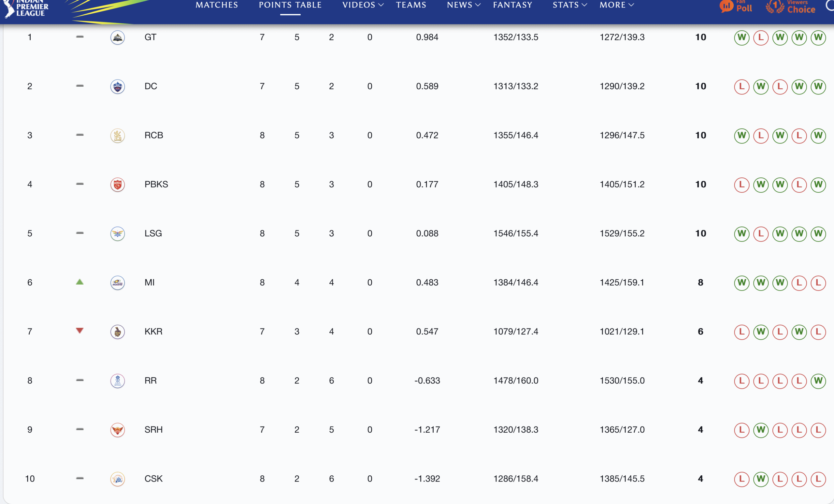
Task: Expand the VIDEOS dropdown
Action: (362, 5)
